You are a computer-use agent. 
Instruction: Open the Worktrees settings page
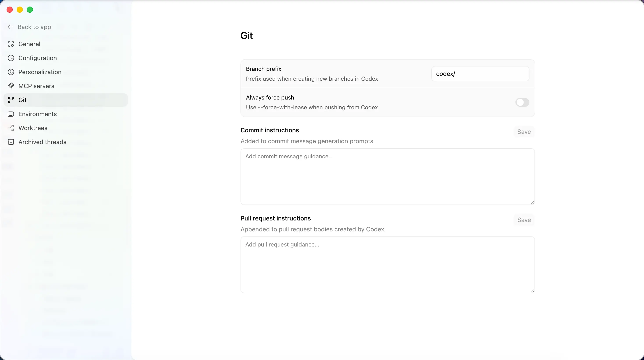coord(33,128)
